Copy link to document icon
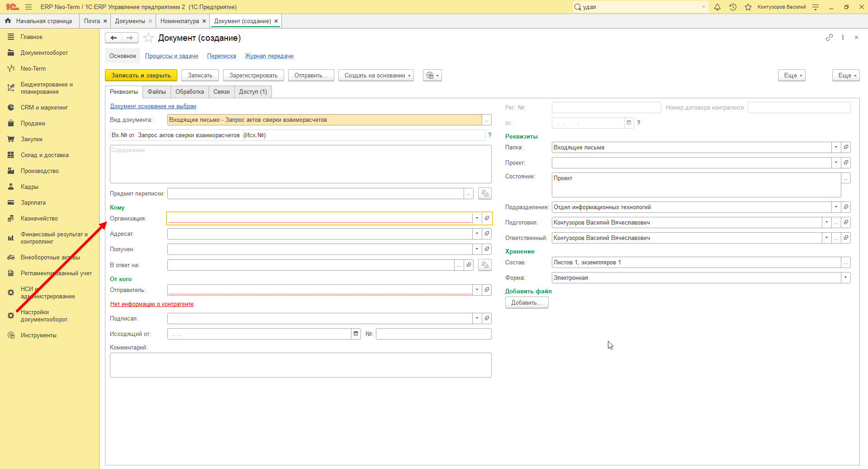Viewport: 868px width, 469px height. [x=829, y=38]
